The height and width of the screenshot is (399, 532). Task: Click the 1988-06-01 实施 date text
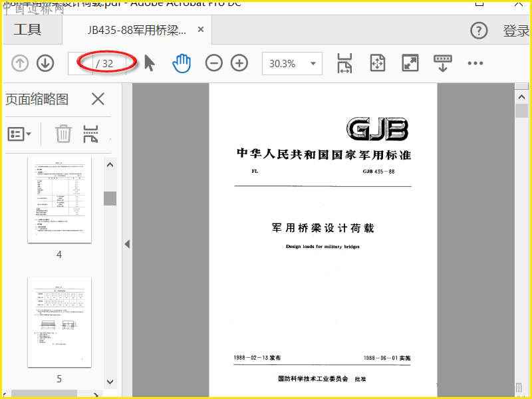point(387,358)
